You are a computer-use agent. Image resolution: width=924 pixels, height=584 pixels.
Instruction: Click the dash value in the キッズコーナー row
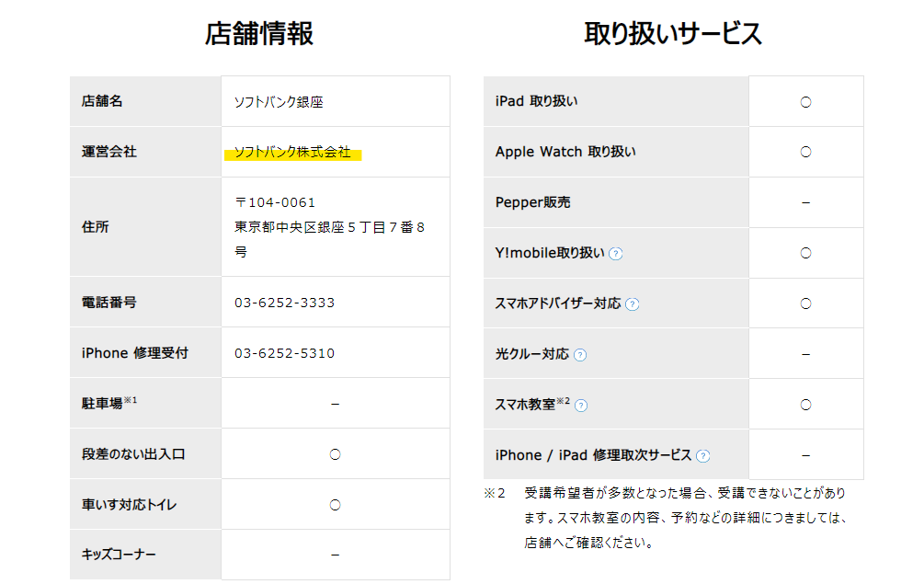336,555
